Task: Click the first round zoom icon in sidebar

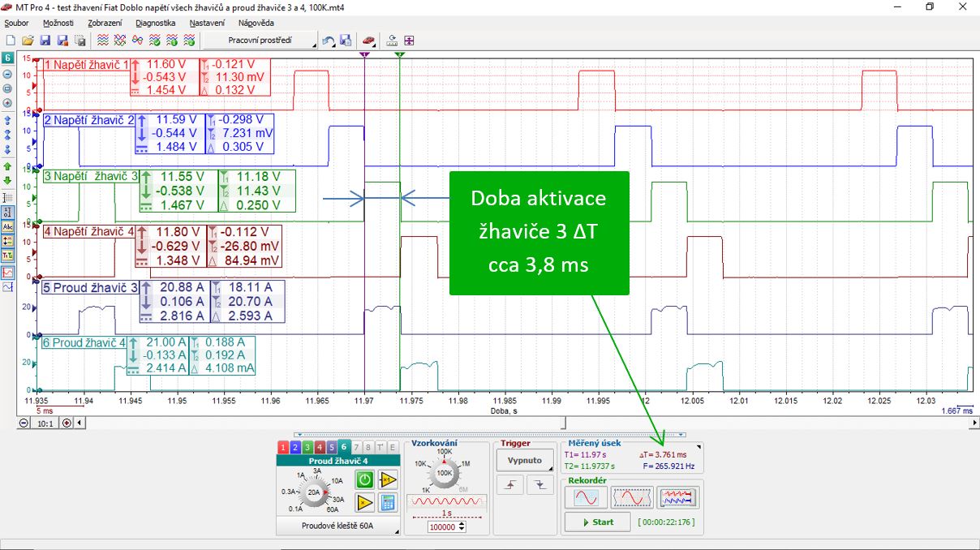Action: point(7,73)
